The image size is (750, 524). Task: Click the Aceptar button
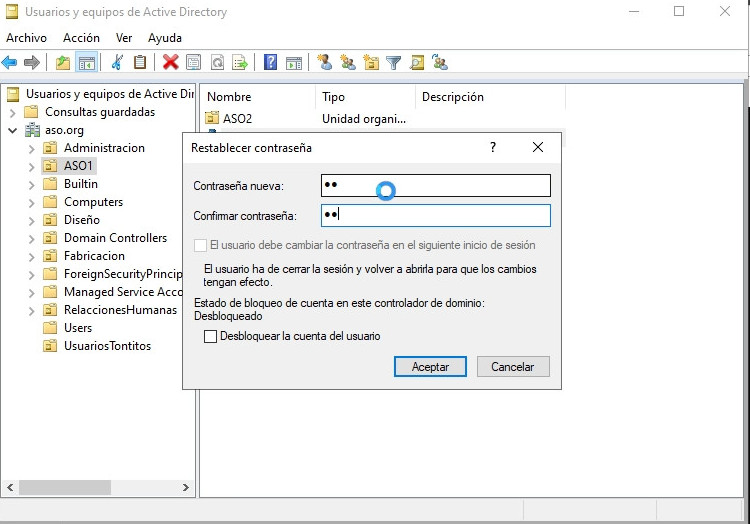(x=430, y=367)
